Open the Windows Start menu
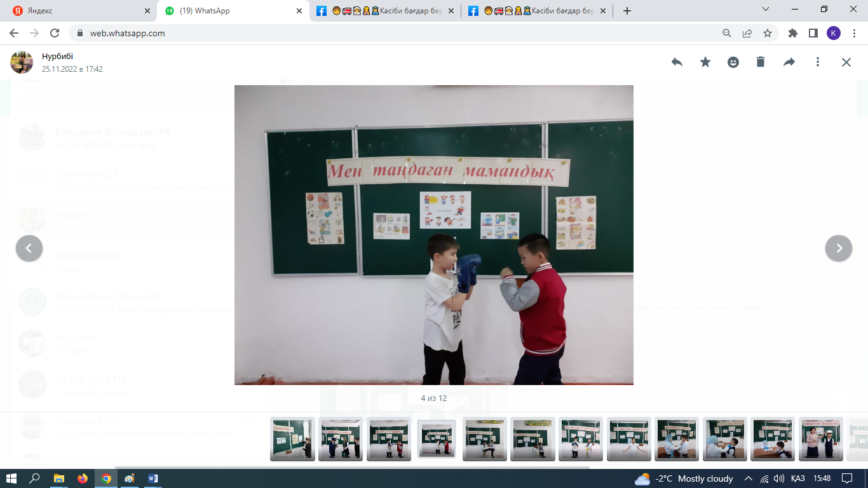868x488 pixels. tap(11, 478)
